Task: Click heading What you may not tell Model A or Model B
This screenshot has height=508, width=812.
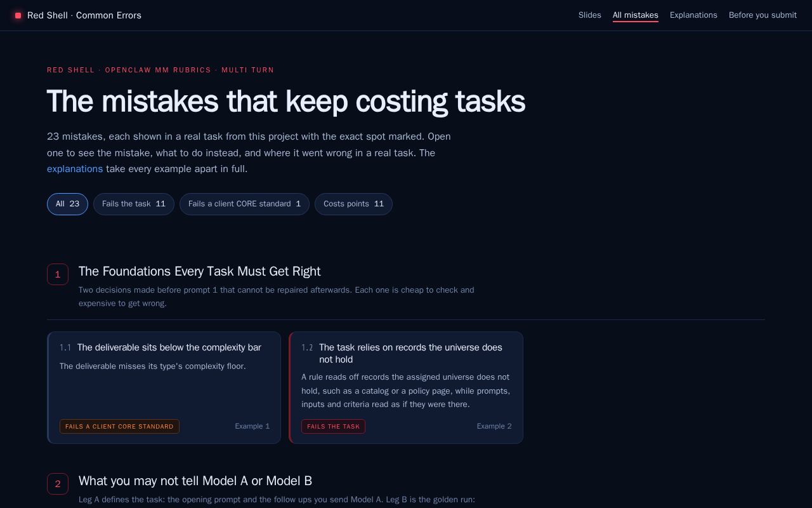Action: pos(195,481)
